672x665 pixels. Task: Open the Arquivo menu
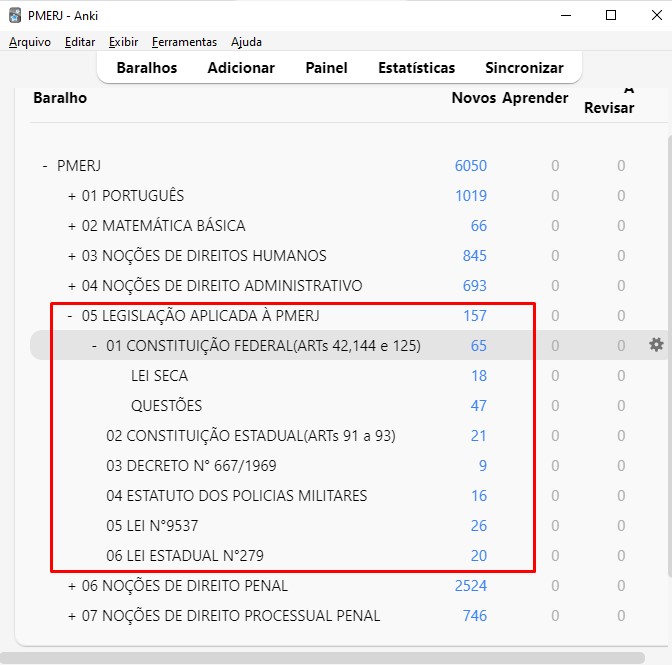(30, 42)
